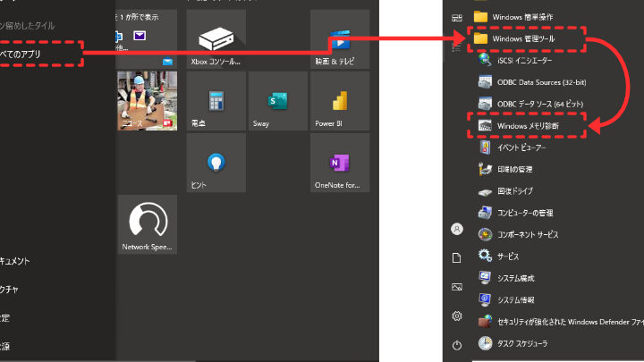This screenshot has width=644, height=362.
Task: Open the Network Speed Test tile
Action: click(147, 224)
